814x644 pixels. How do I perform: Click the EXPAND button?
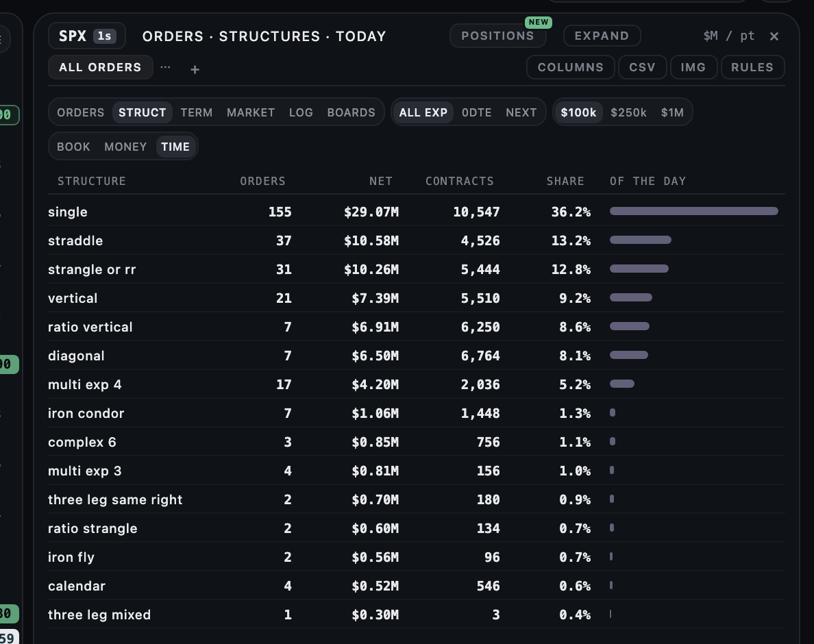coord(602,36)
